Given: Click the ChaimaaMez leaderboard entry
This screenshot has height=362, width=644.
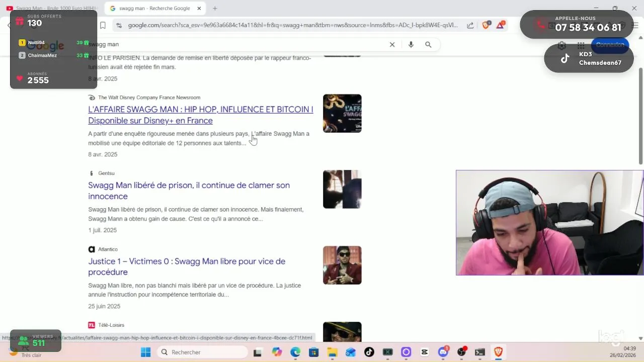Looking at the screenshot, I should coord(54,55).
